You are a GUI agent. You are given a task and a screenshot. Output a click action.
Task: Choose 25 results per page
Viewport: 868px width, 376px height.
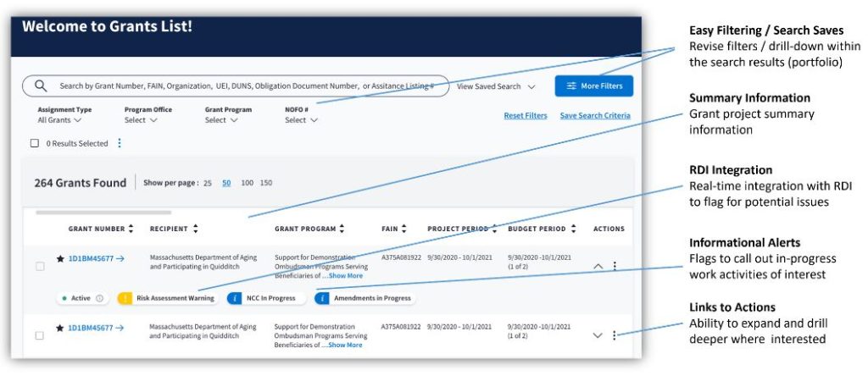pos(207,183)
